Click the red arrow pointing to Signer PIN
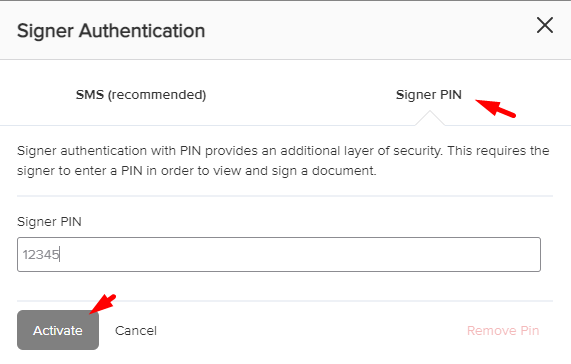 click(x=495, y=108)
